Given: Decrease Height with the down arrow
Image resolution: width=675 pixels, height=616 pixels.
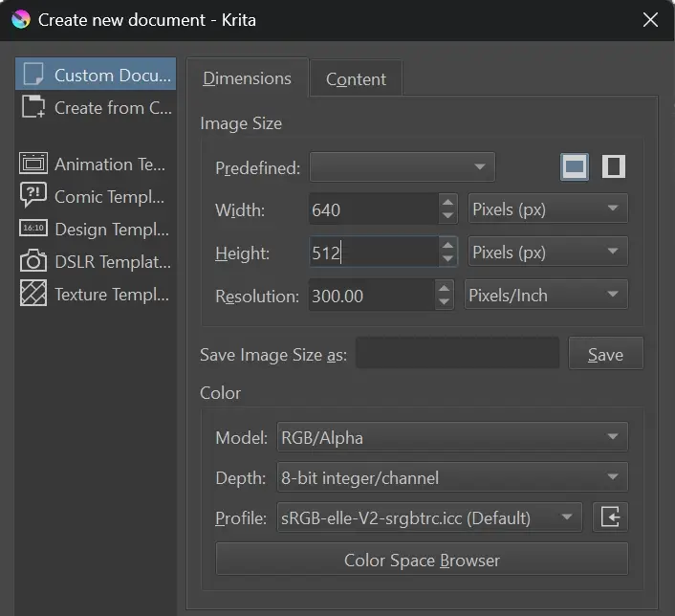Looking at the screenshot, I should pyautogui.click(x=447, y=258).
